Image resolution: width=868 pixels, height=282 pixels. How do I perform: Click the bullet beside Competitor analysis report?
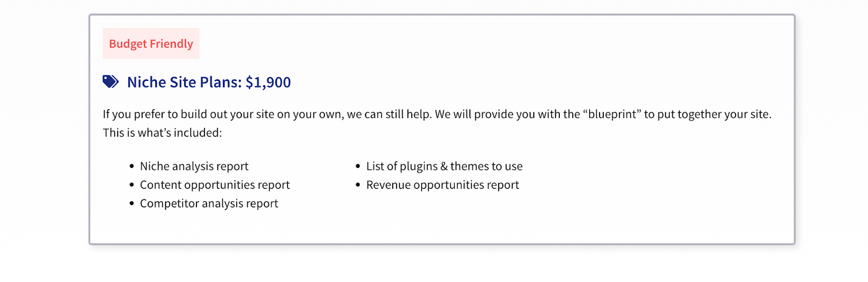point(132,203)
